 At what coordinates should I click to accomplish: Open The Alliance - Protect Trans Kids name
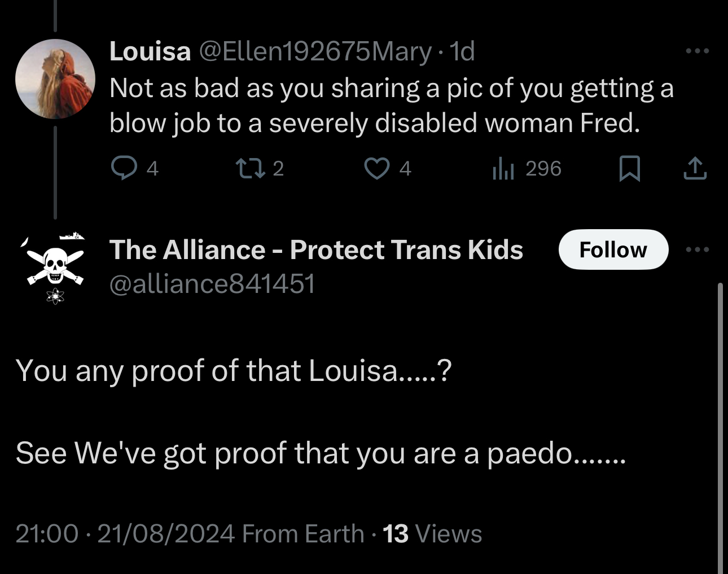click(x=316, y=249)
